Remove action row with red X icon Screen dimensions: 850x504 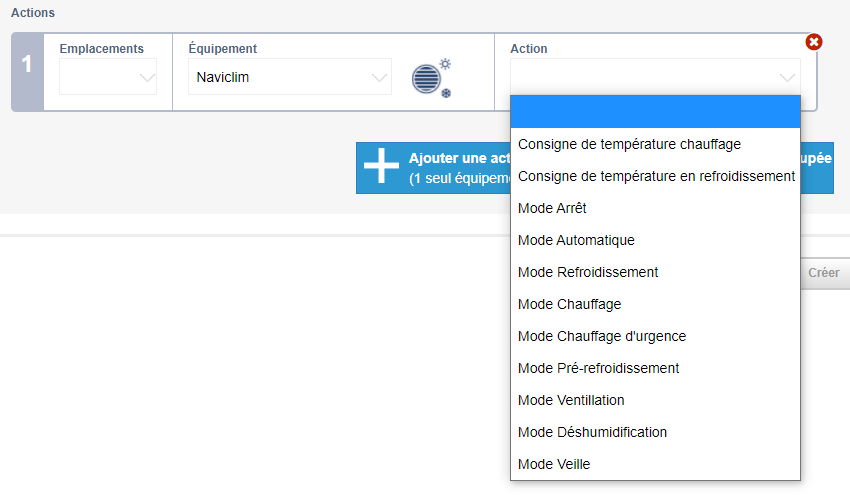[813, 42]
